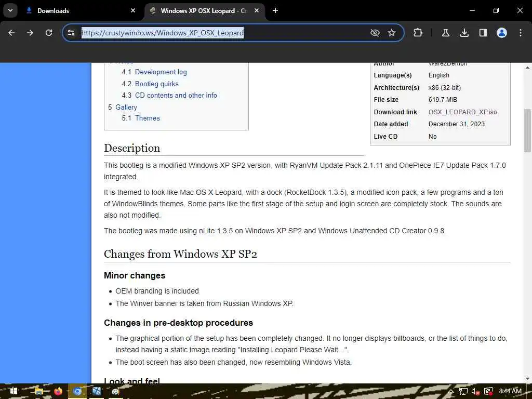The image size is (532, 399).
Task: Click the page vertical scrollbar thumb
Action: [x=527, y=130]
